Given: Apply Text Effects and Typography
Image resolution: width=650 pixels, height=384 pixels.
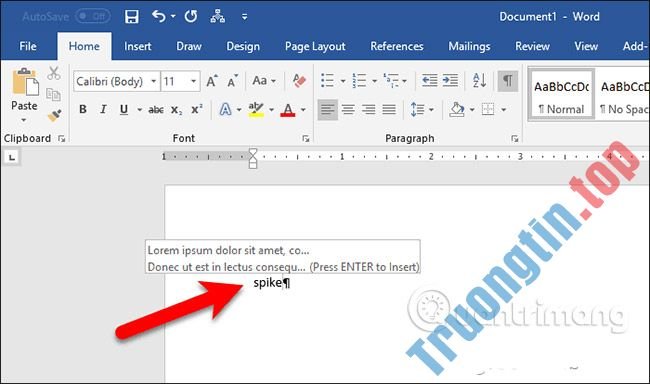Looking at the screenshot, I should click(x=226, y=109).
